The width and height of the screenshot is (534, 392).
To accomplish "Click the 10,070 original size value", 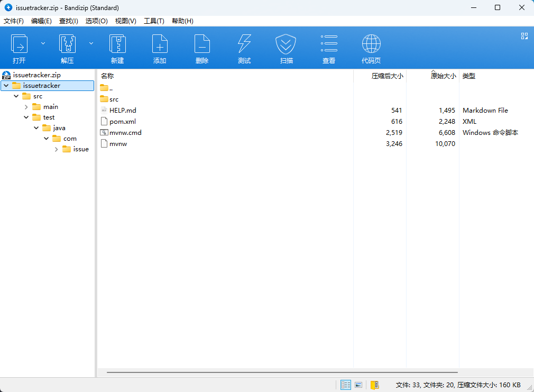I will coord(445,143).
